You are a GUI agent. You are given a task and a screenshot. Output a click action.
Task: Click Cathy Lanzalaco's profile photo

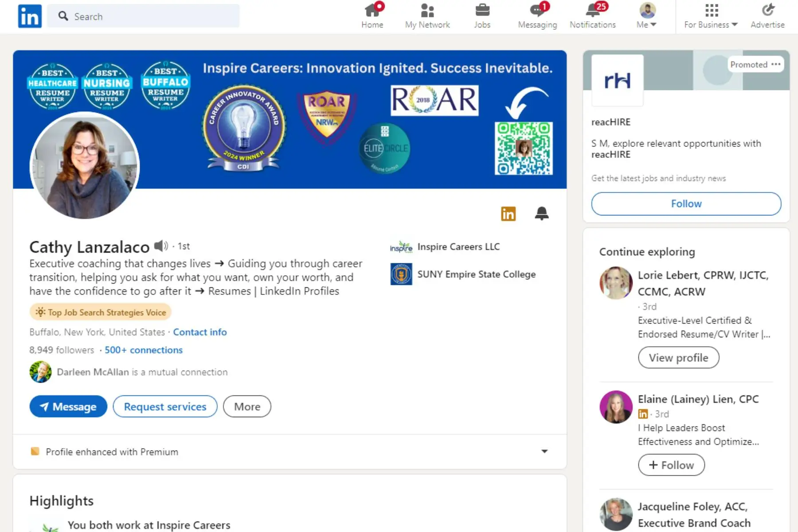[x=84, y=165]
